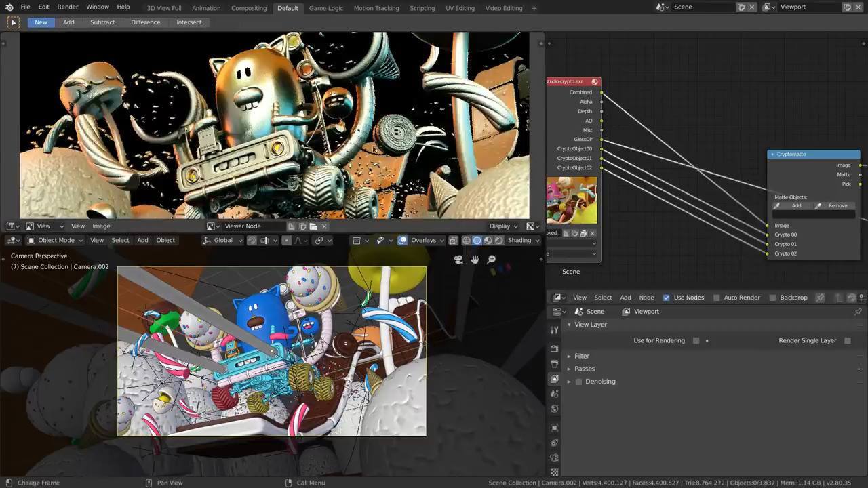The width and height of the screenshot is (868, 488).
Task: Open the Texture properties checker icon
Action: pos(554,472)
